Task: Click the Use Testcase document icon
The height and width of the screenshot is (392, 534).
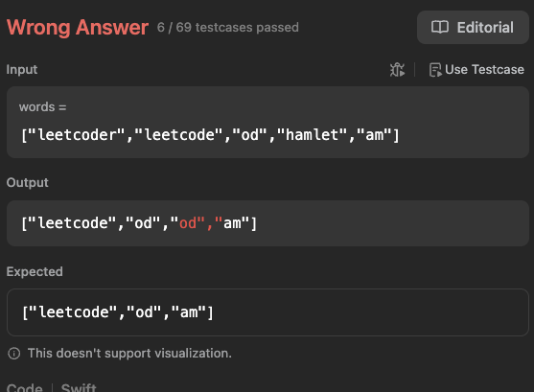Action: click(x=435, y=70)
